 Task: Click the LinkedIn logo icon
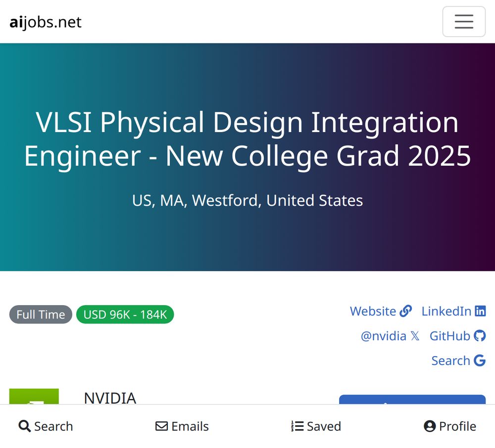pyautogui.click(x=480, y=311)
